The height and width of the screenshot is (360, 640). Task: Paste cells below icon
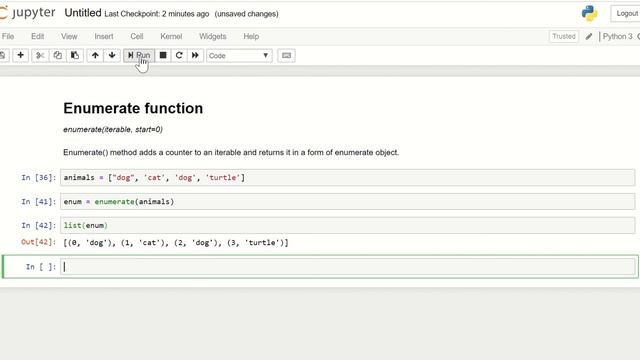75,56
